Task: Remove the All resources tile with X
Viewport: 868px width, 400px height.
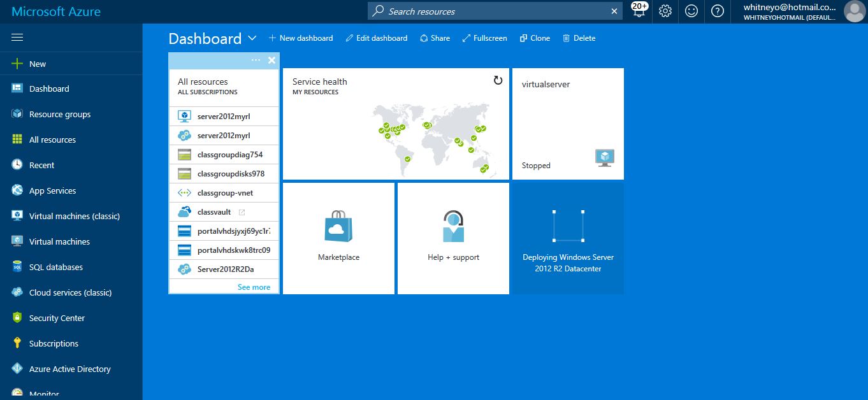Action: click(271, 60)
